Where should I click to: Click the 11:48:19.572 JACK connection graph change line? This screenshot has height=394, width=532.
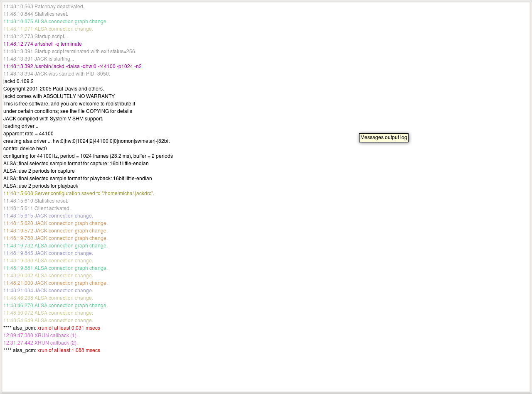[55, 231]
